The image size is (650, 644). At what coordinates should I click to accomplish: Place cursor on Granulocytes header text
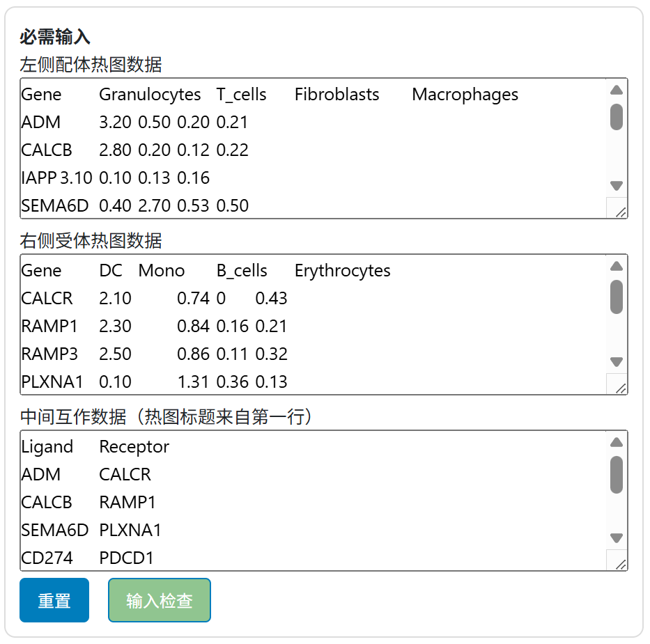pos(150,95)
